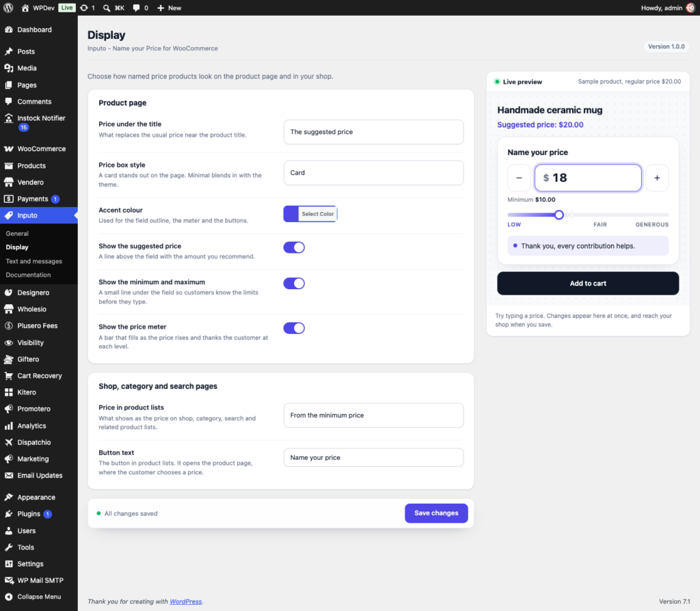Viewport: 700px width, 611px height.
Task: Follow the WordPress footer link
Action: coord(186,601)
